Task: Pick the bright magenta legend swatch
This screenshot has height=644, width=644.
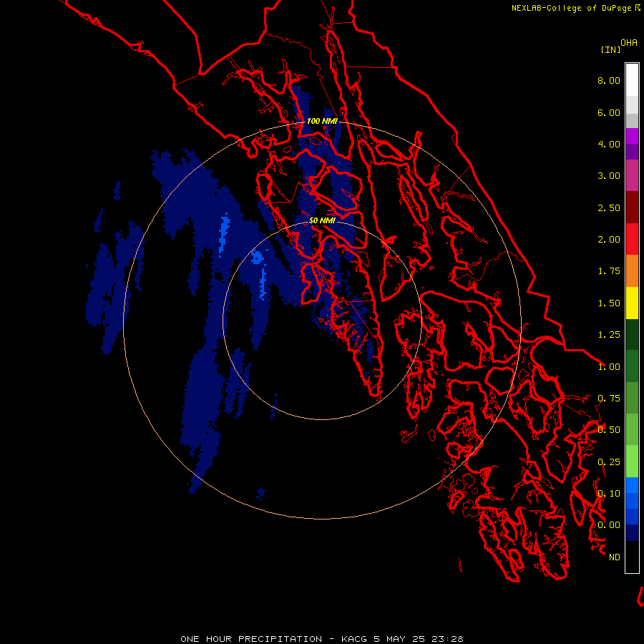Action: [632, 136]
